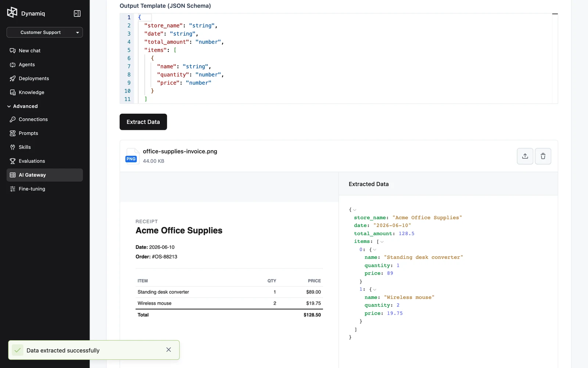Click the Skills icon
The height and width of the screenshot is (368, 588).
tap(12, 147)
